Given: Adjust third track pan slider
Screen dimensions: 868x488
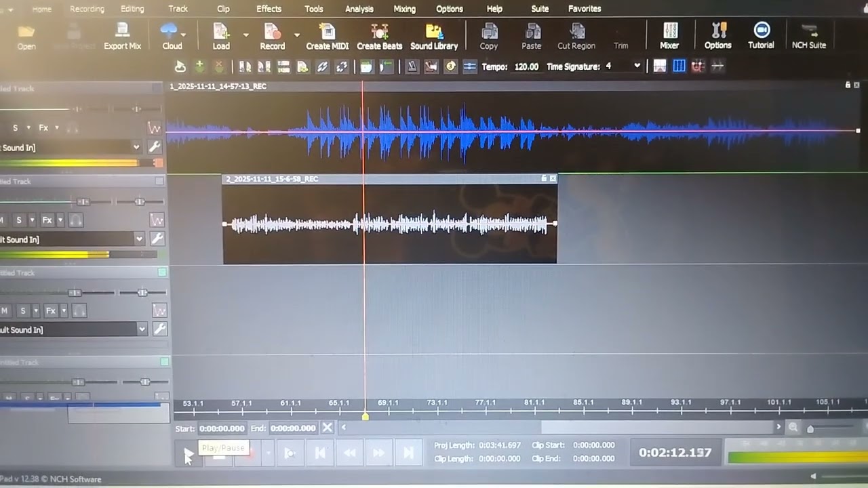Looking at the screenshot, I should tap(142, 292).
